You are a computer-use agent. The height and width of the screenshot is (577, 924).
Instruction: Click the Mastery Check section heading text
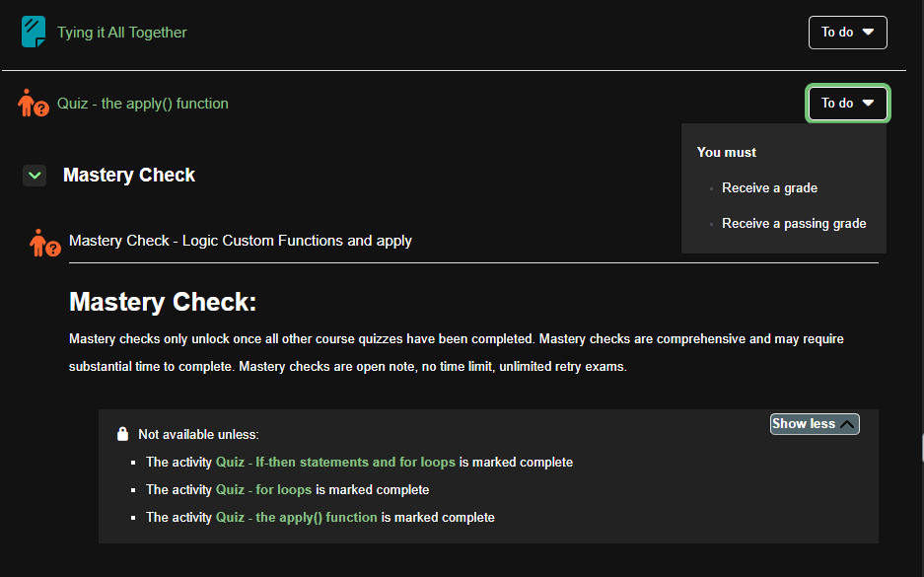[x=129, y=176]
